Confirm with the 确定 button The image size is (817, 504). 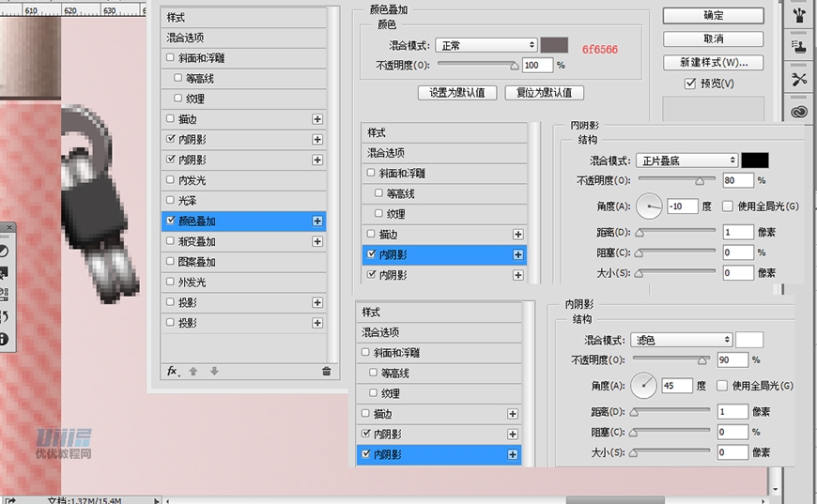click(714, 16)
